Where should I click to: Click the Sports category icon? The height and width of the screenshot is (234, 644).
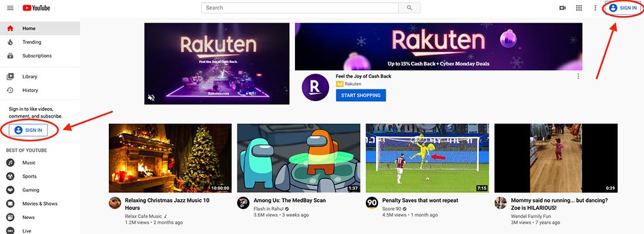click(x=10, y=176)
